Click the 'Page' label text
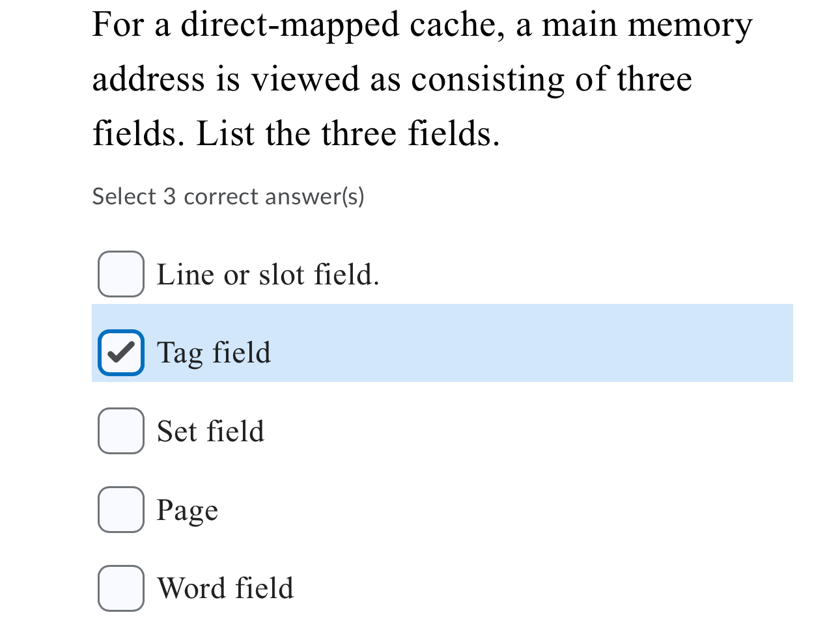 coord(187,511)
